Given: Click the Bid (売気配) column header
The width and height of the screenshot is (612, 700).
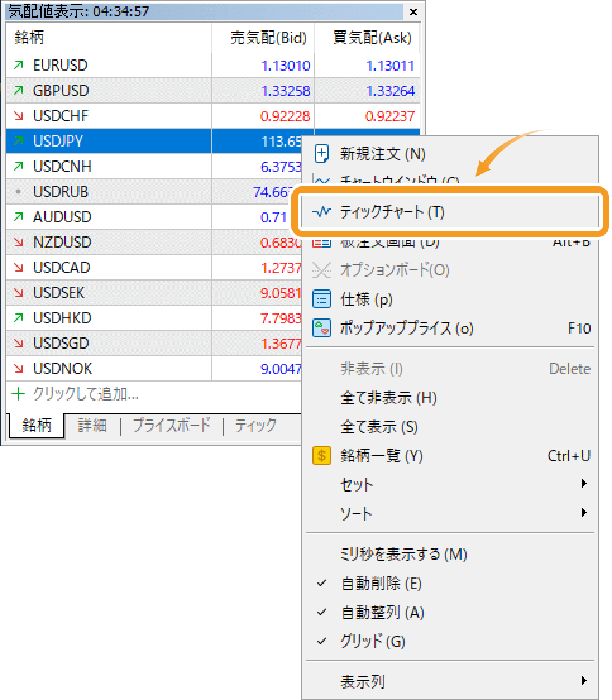Looking at the screenshot, I should click(263, 37).
